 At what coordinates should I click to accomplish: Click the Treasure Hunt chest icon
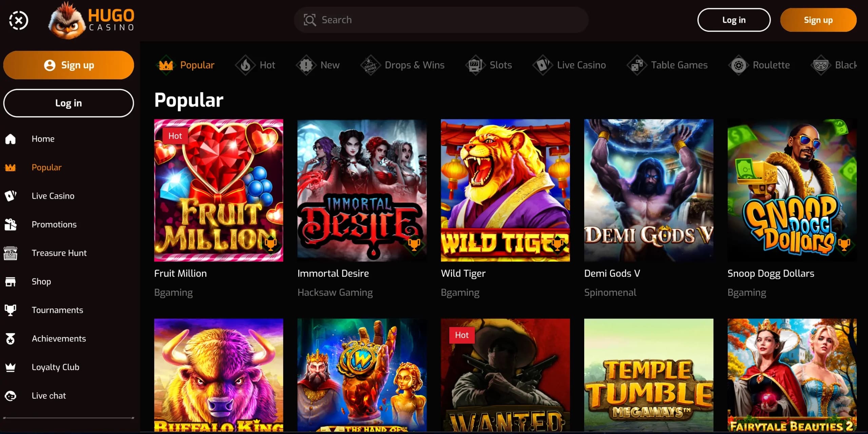tap(11, 253)
